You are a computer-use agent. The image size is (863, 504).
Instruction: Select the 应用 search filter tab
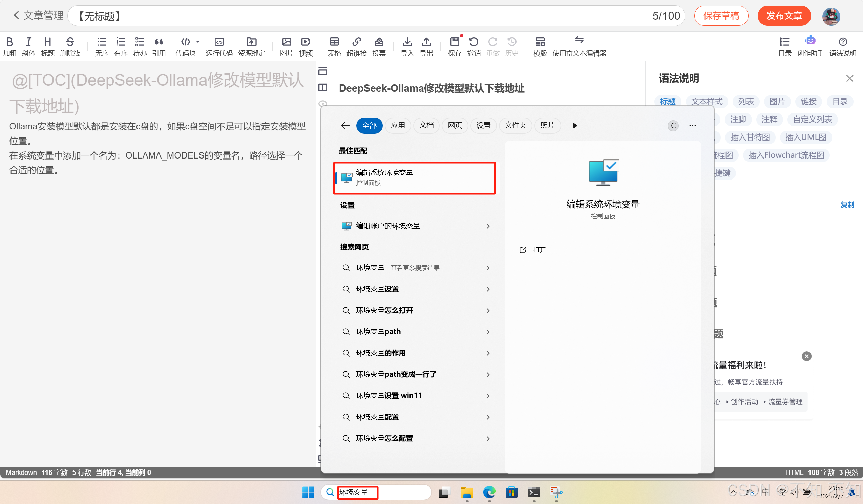point(398,125)
